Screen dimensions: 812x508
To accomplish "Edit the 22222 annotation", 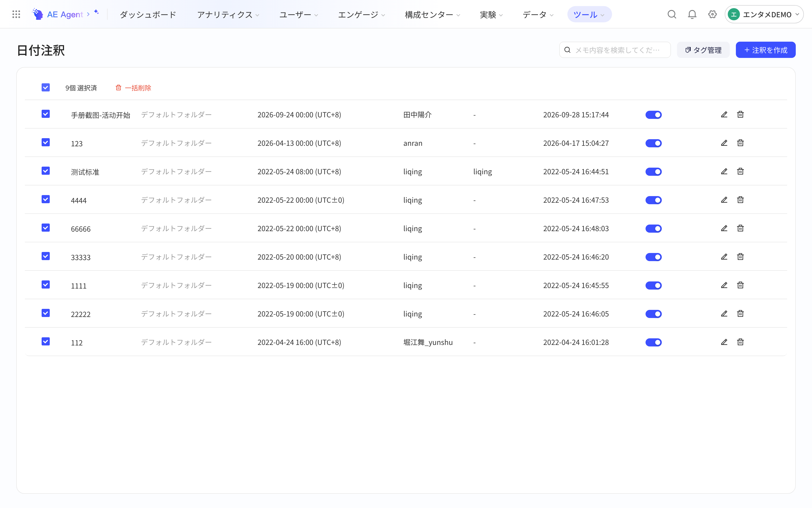I will (724, 314).
